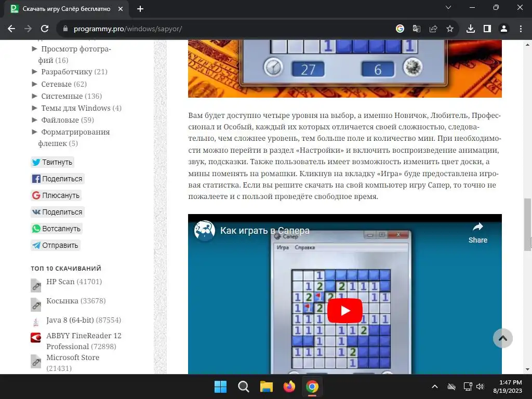The height and width of the screenshot is (399, 532).
Task: Open the network tray icon
Action: click(468, 387)
